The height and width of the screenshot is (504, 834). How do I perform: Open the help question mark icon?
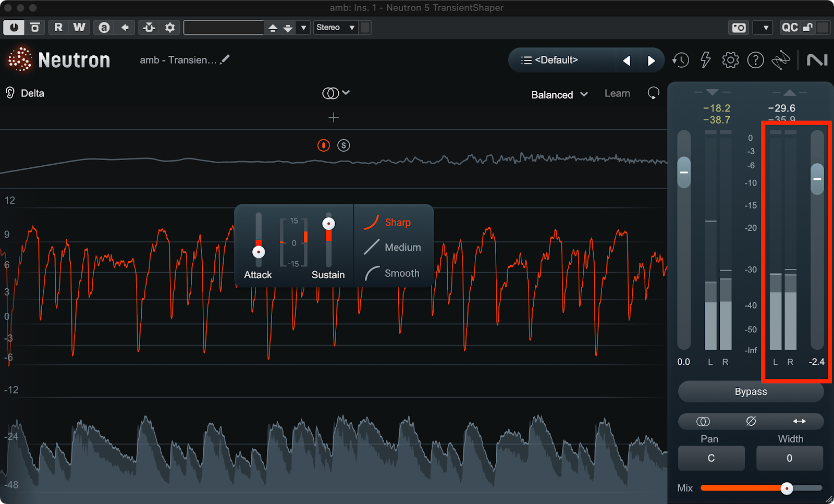(x=755, y=60)
